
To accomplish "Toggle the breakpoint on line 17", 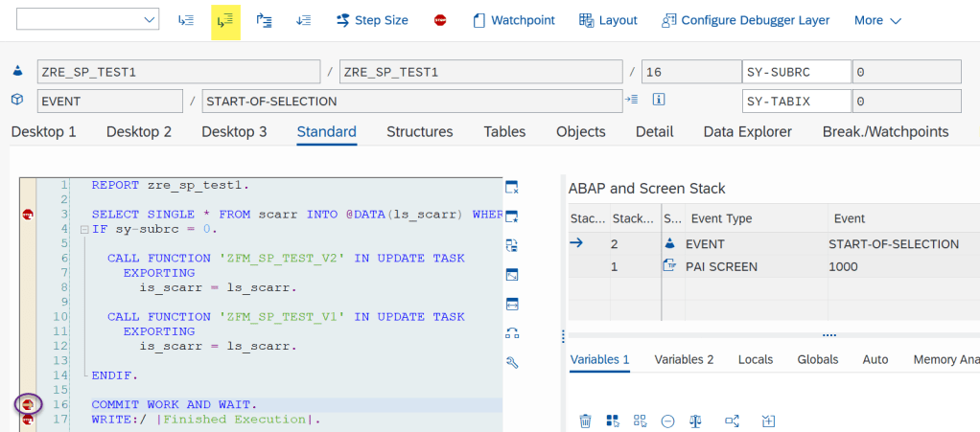I will pyautogui.click(x=28, y=420).
